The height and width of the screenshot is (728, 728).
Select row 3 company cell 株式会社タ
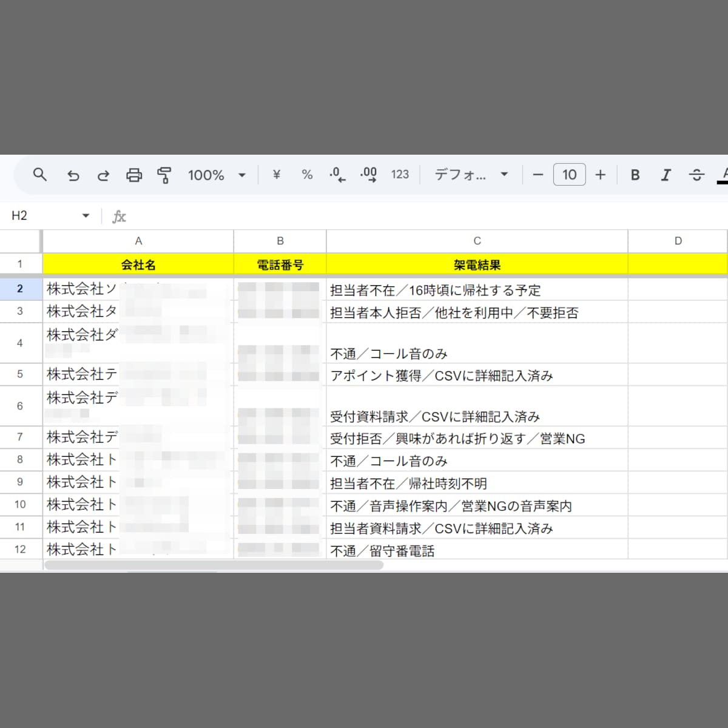click(x=138, y=312)
